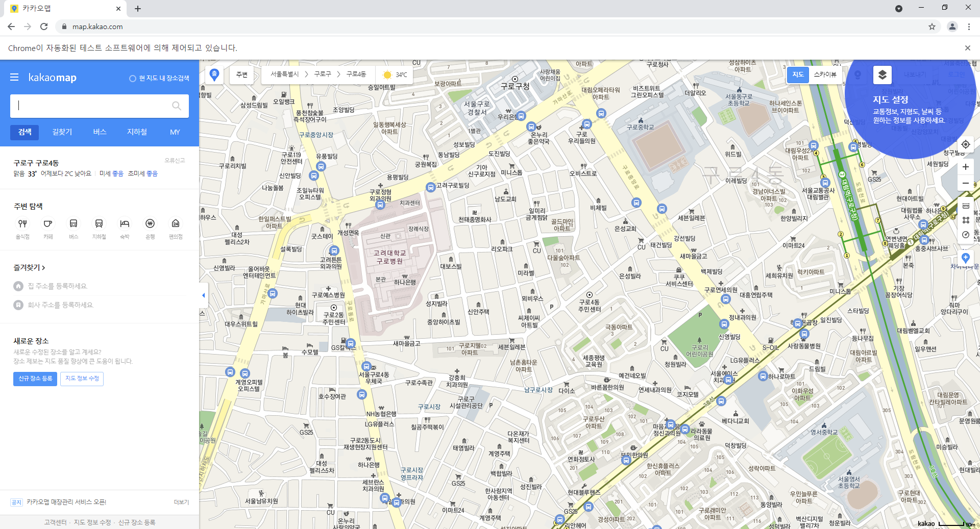Open the kakaomap hamburger menu
Screen dimensions: 980x529
[x=14, y=77]
